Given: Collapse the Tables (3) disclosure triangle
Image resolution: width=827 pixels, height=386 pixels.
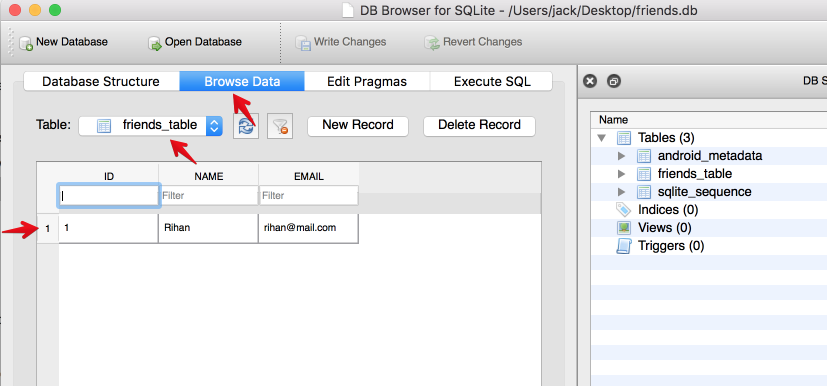Looking at the screenshot, I should click(601, 138).
